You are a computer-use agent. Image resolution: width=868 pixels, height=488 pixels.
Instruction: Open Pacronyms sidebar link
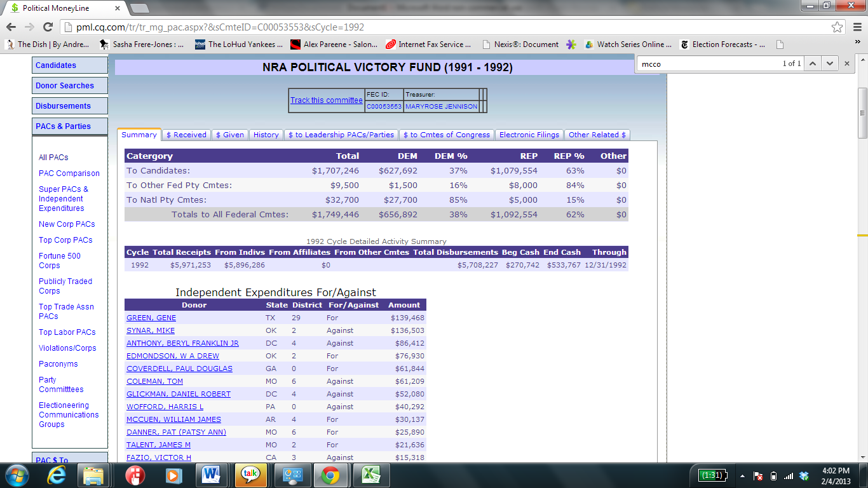coord(58,364)
